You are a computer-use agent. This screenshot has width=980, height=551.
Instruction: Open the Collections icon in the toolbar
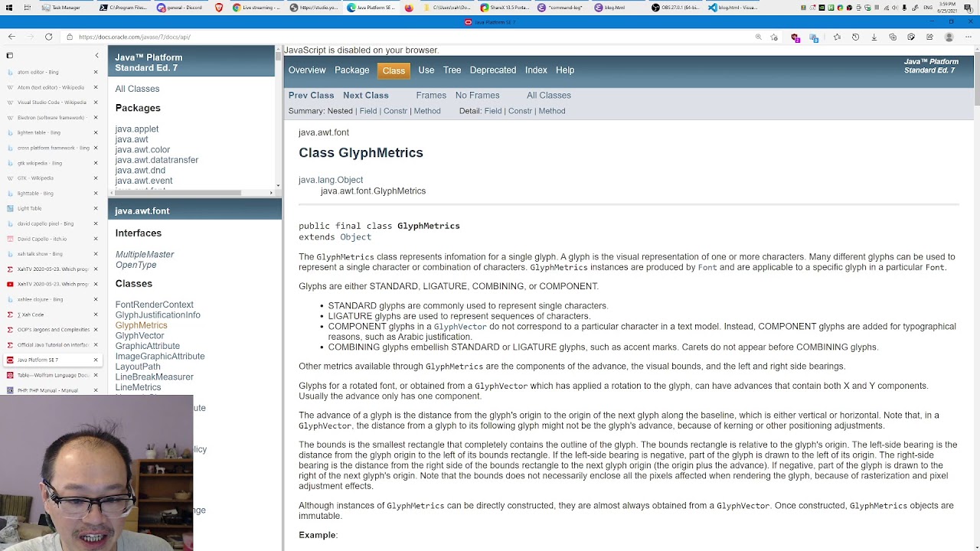[x=893, y=37]
